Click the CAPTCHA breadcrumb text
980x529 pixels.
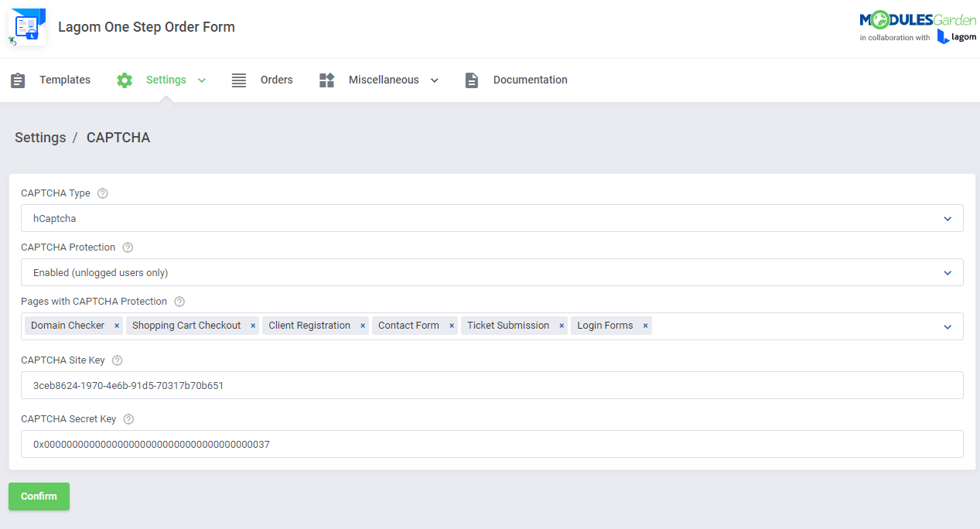point(118,138)
